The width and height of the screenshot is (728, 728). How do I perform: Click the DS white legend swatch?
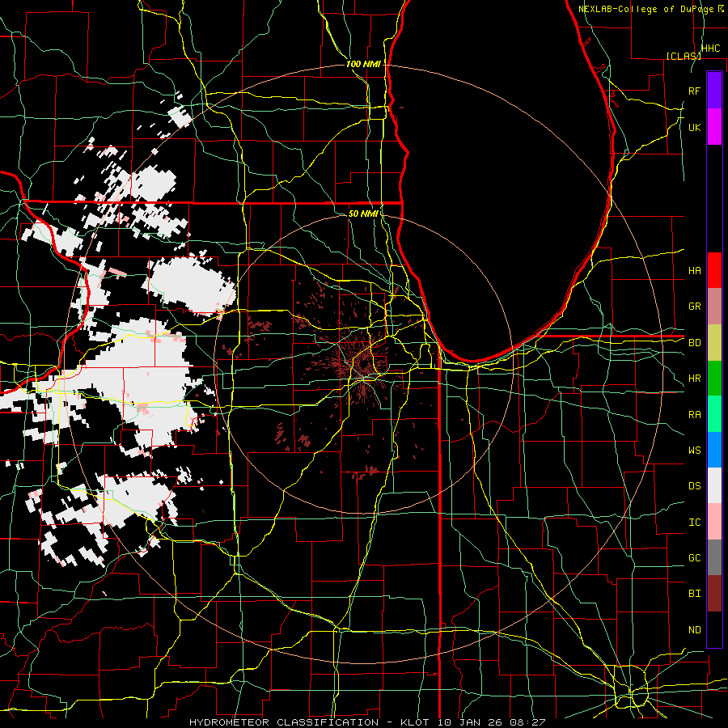(714, 485)
